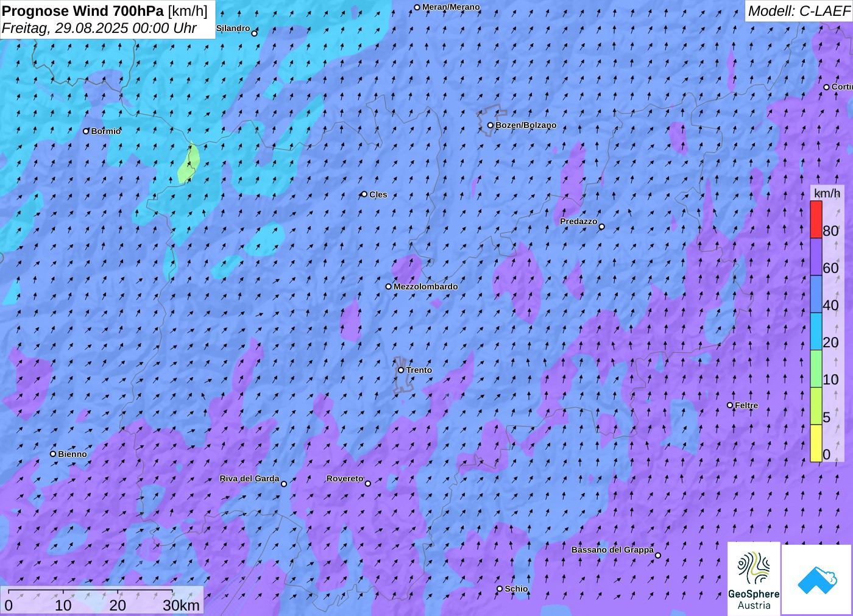Image resolution: width=853 pixels, height=616 pixels.
Task: Click the "30km" label on the scale bar
Action: [x=181, y=605]
